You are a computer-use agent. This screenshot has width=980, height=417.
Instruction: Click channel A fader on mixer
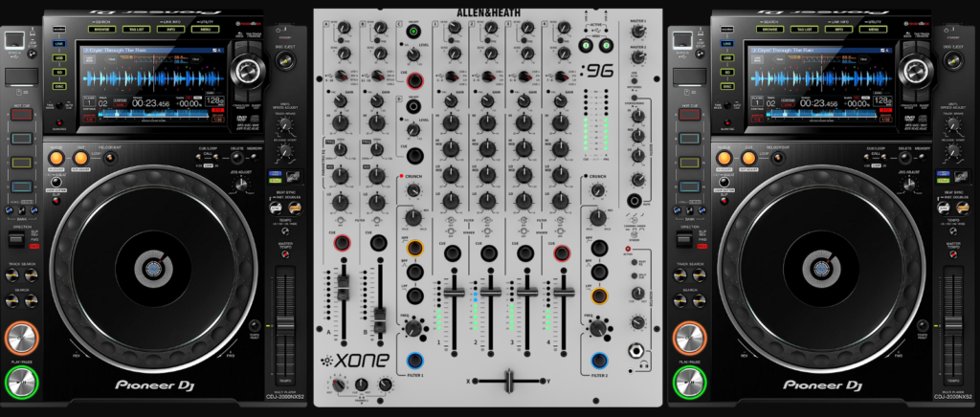pos(342,290)
